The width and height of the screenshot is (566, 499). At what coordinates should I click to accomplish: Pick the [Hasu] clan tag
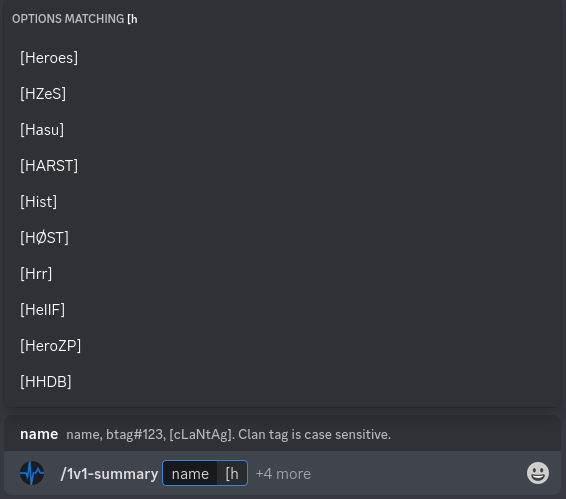pos(282,130)
